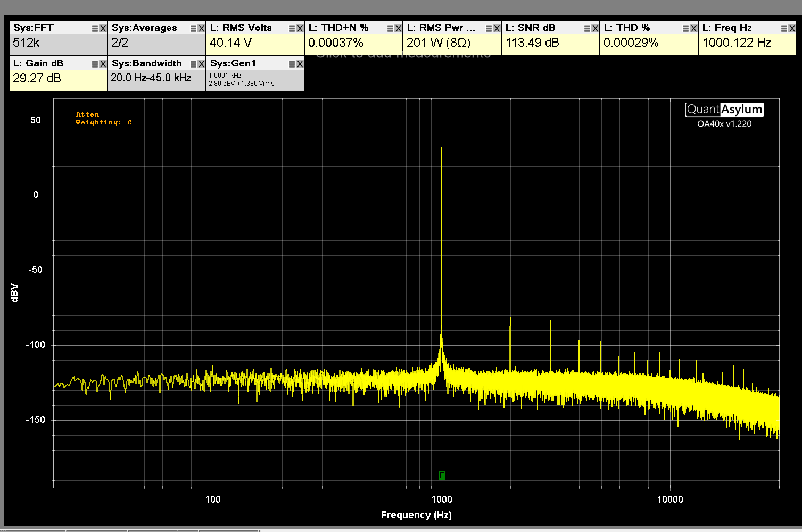
Task: Close the Sys:Gen1 generator tile
Action: pos(300,64)
